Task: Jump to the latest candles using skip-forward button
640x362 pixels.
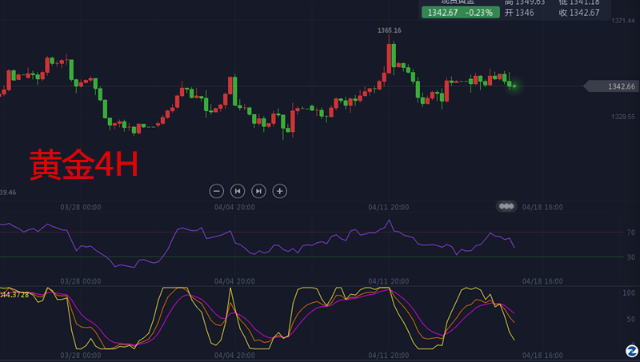Action: (x=258, y=191)
